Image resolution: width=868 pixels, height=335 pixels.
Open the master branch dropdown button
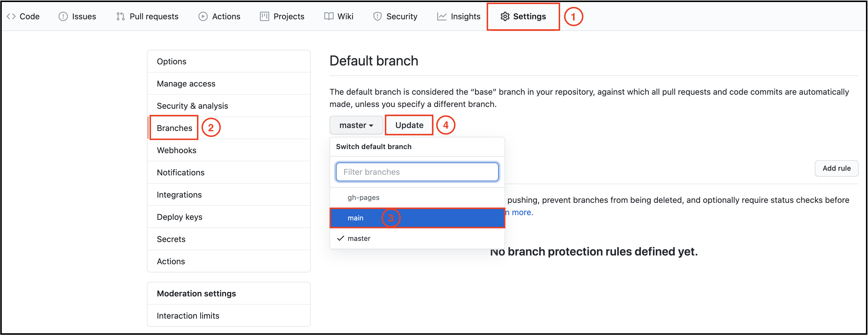(356, 125)
